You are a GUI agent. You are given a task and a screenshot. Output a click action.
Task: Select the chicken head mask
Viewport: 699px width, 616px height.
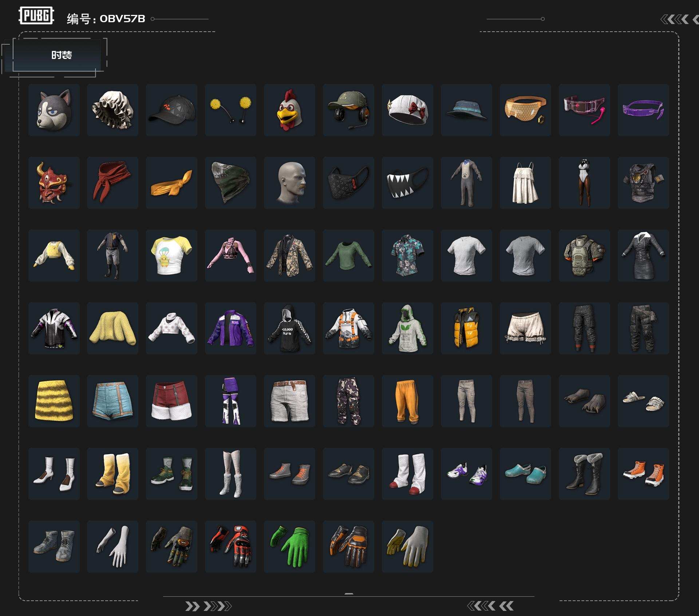pos(290,110)
